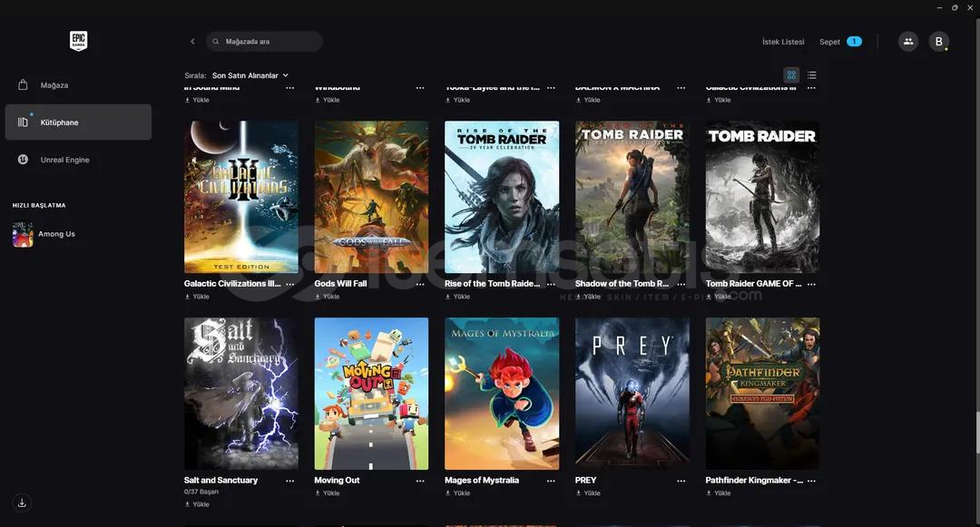Open the profile B avatar
This screenshot has height=527, width=980.
[938, 41]
